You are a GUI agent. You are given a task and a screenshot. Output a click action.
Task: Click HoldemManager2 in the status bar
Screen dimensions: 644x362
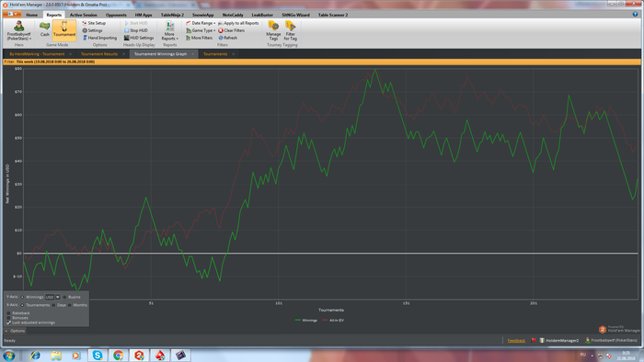click(559, 341)
